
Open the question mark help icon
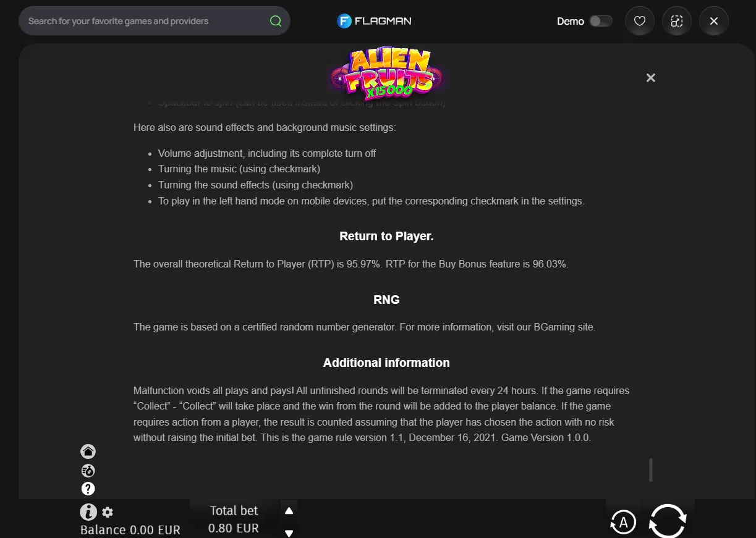(88, 489)
